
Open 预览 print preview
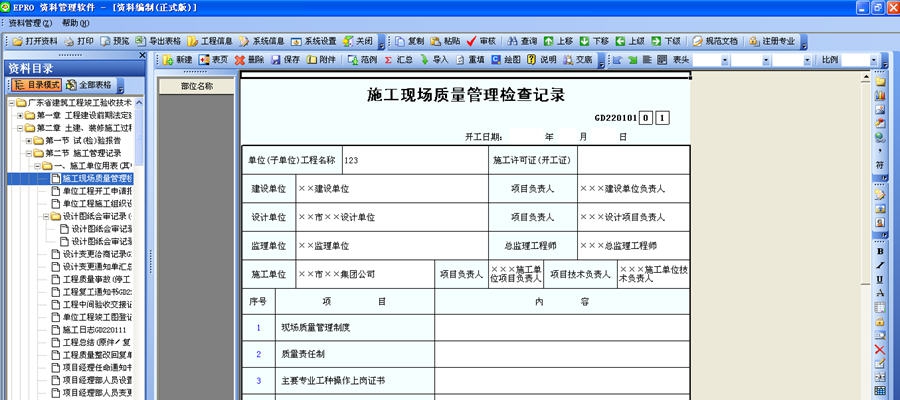click(115, 41)
